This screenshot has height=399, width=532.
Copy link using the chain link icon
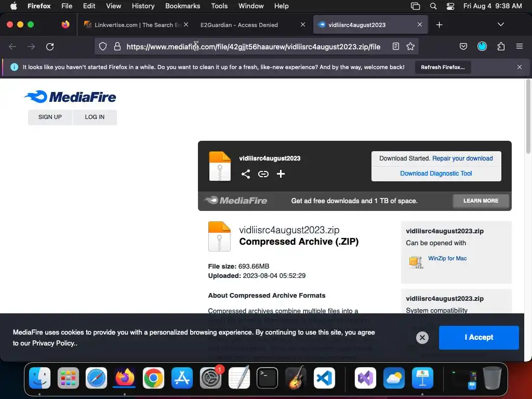click(263, 174)
